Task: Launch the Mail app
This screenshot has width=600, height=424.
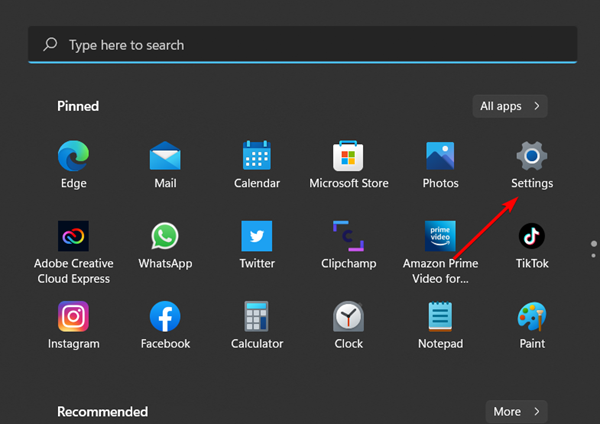Action: click(165, 157)
